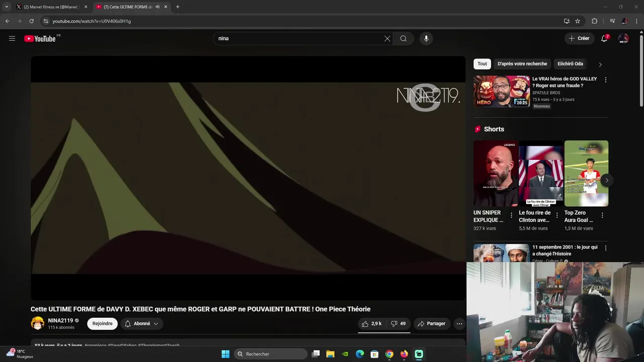The height and width of the screenshot is (362, 644).
Task: Open YouTube account avatar menu
Action: (x=623, y=38)
